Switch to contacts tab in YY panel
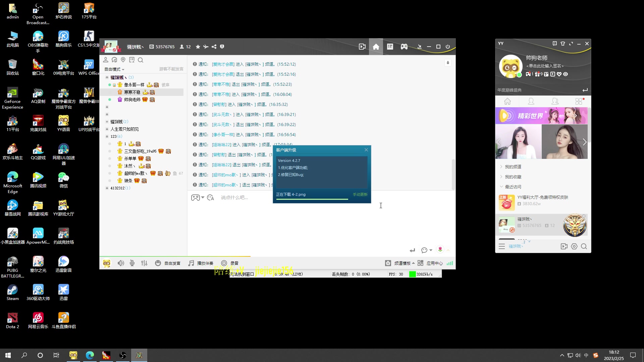 [x=531, y=101]
